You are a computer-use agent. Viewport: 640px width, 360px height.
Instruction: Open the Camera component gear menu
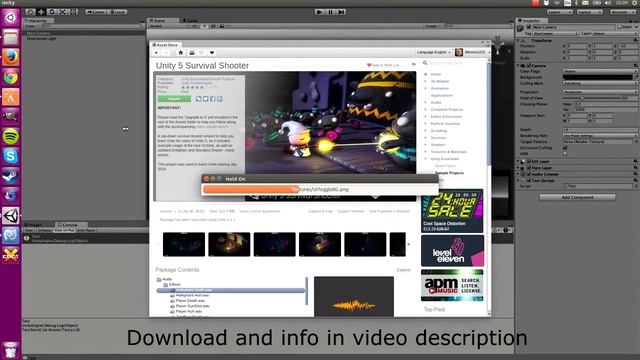point(636,65)
